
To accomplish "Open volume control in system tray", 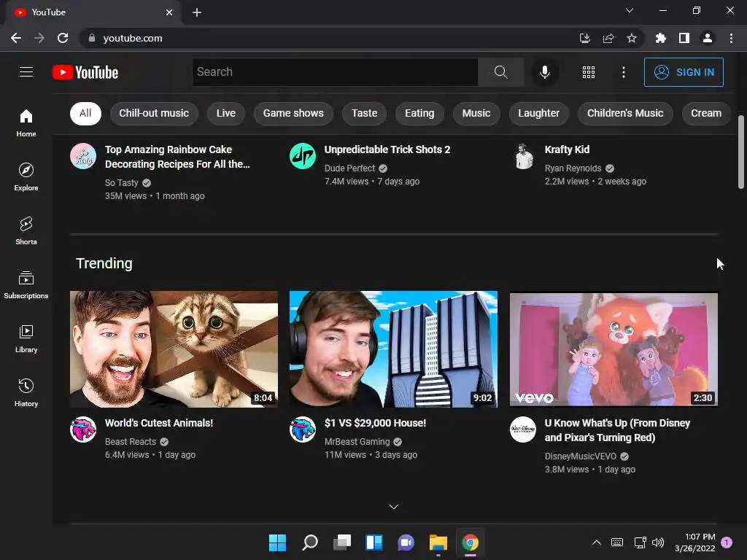I will pyautogui.click(x=658, y=542).
